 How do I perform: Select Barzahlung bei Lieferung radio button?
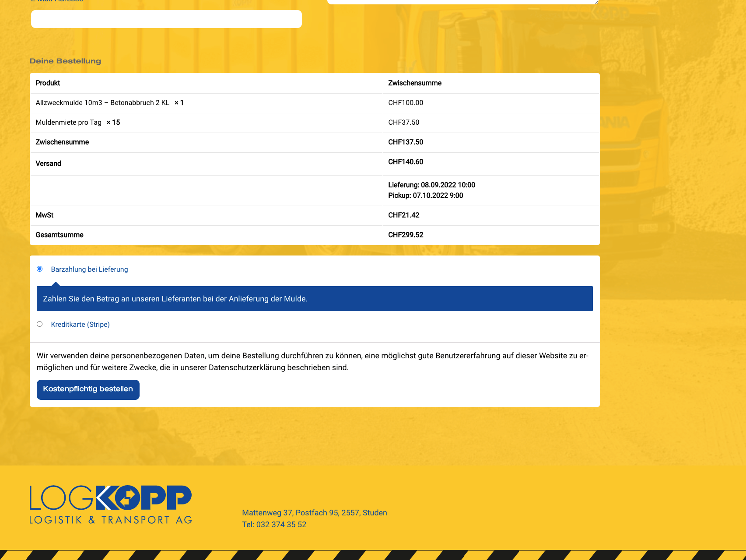pyautogui.click(x=40, y=269)
